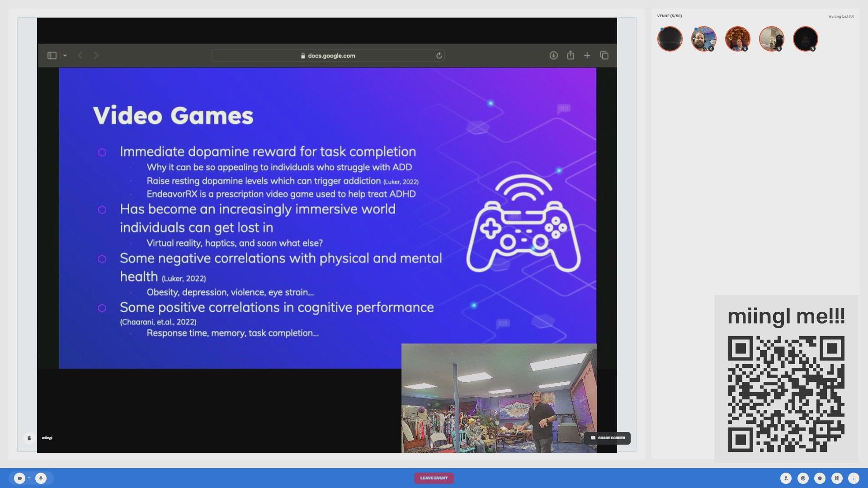Open the participant profile icon in bottom bar
Screen dimensions: 868x488
click(x=786, y=478)
